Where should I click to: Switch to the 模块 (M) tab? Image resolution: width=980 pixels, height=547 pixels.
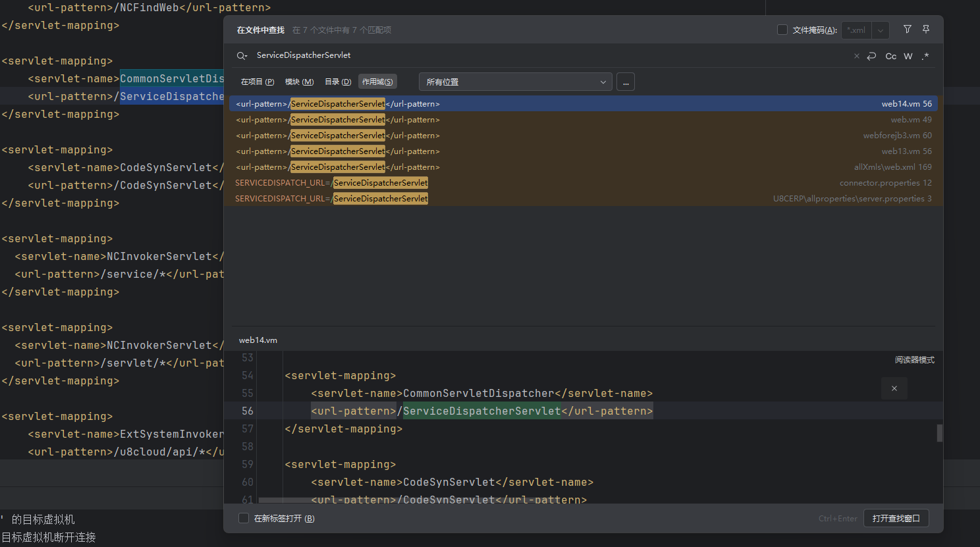[299, 82]
